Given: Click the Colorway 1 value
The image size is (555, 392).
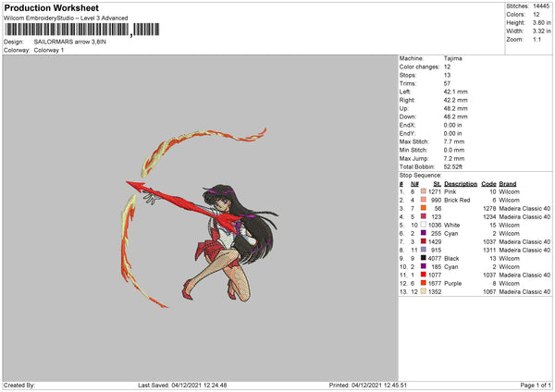Looking at the screenshot, I should [x=49, y=50].
